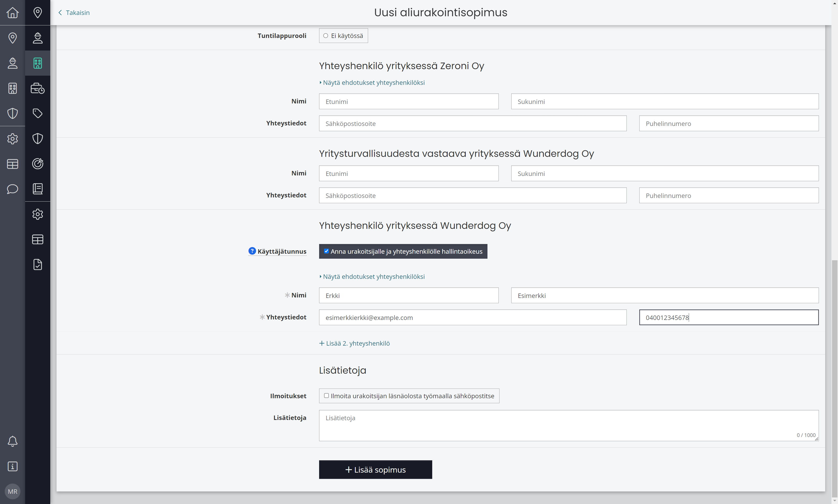Open the MR user avatar
The image size is (838, 504).
13,491
